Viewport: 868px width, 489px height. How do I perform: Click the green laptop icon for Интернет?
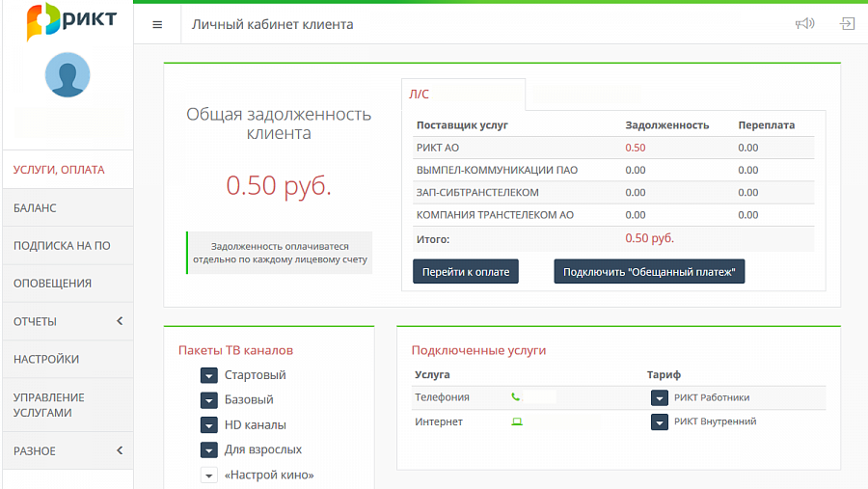517,421
